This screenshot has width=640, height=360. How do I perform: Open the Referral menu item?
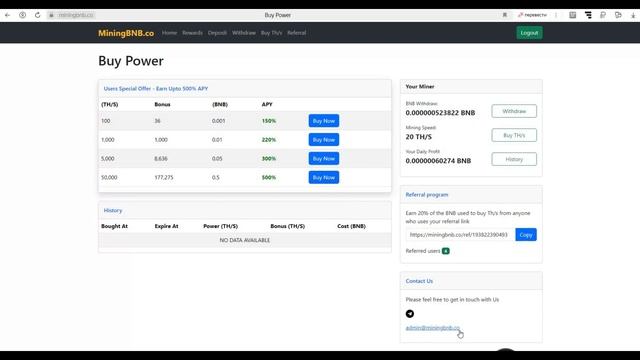click(297, 33)
